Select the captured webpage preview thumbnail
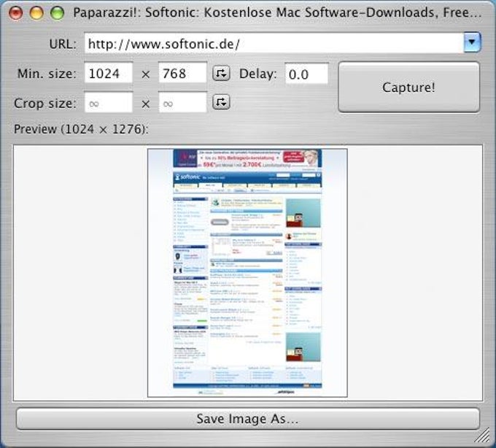This screenshot has width=496, height=448. (247, 273)
